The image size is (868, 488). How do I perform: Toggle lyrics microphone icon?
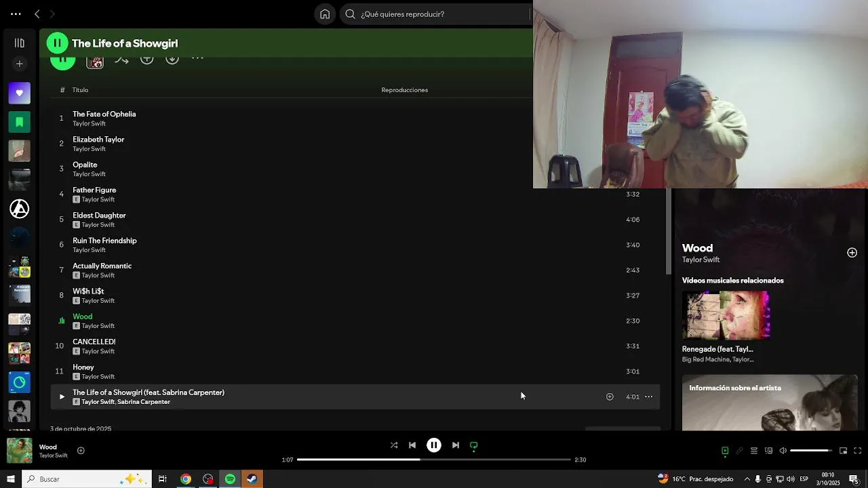739,451
